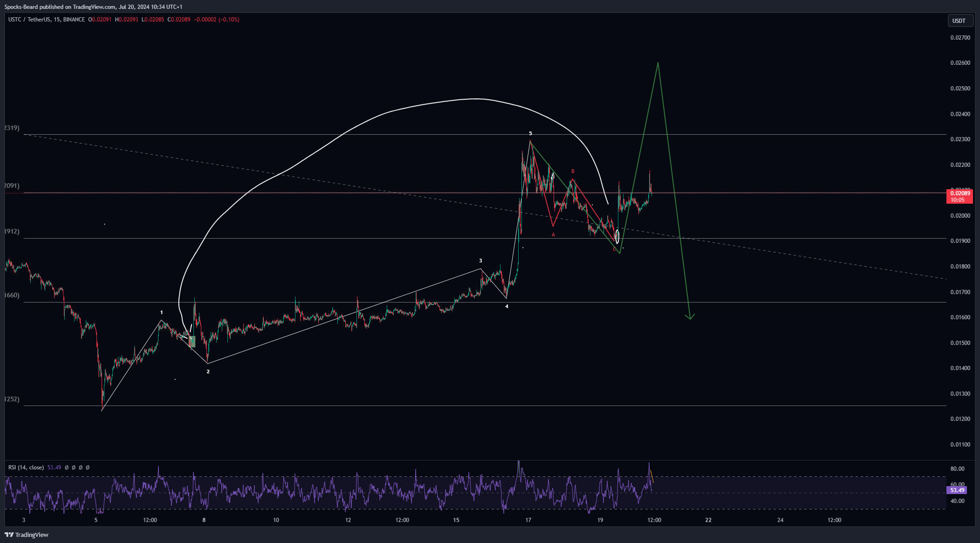This screenshot has height=543, width=980.
Task: Click the 0.01300 price axis label
Action: tap(960, 394)
